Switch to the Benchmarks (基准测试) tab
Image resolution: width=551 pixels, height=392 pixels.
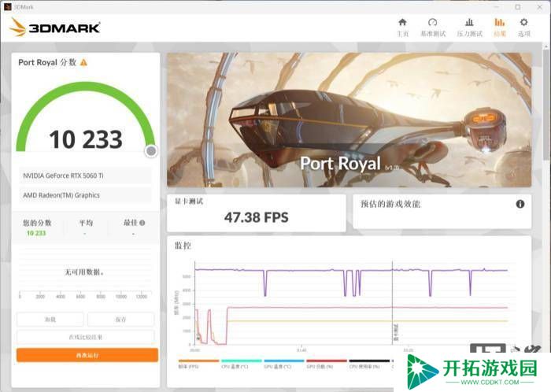click(x=433, y=28)
